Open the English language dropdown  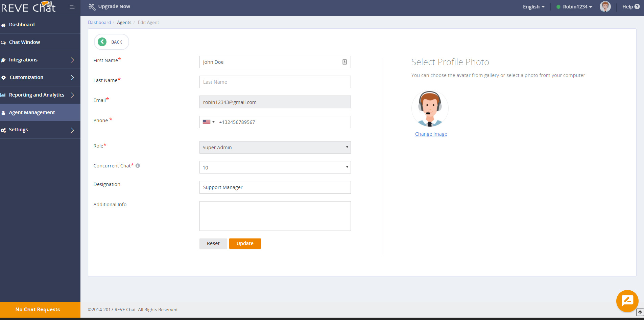(x=534, y=7)
